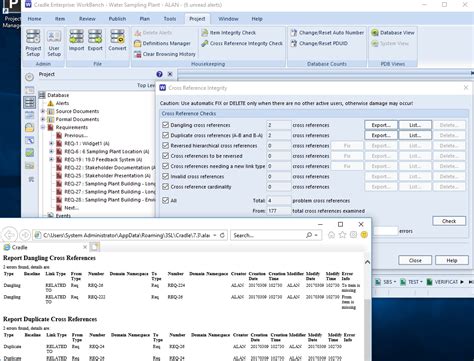Toggle Invalid cross references checkbox
Viewport: 474px width, 361px height.
point(165,176)
